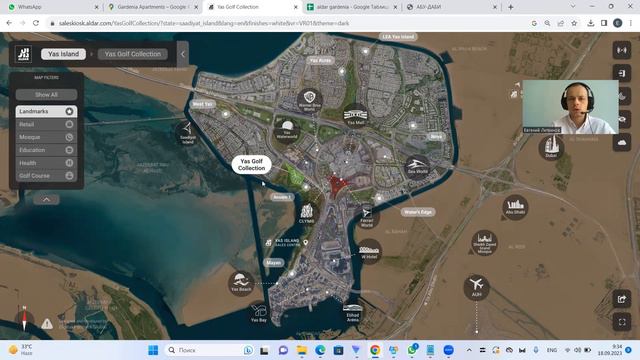Toggle the Education map filter
640x360 pixels.
46,150
